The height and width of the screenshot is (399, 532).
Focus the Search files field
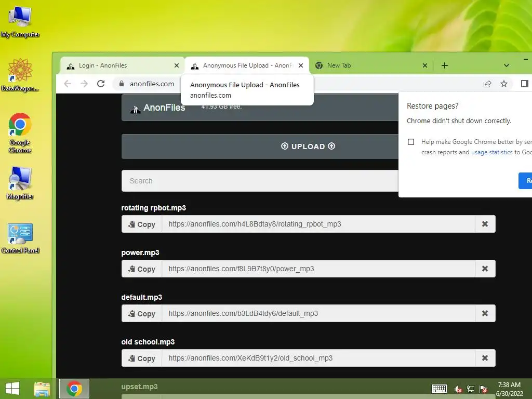coord(260,181)
